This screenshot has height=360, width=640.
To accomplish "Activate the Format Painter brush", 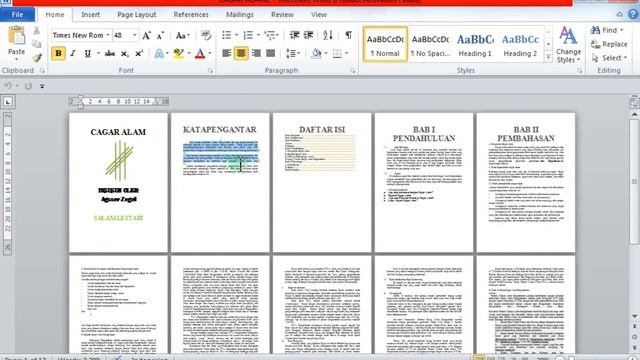I will click(x=37, y=58).
